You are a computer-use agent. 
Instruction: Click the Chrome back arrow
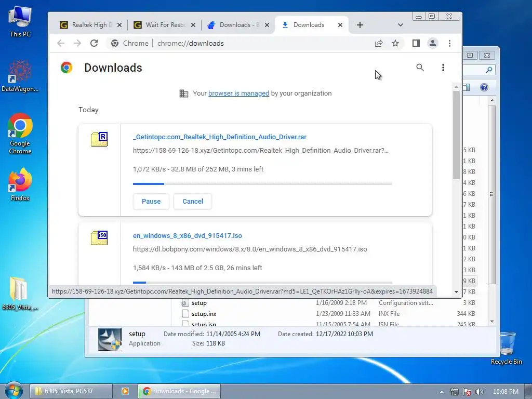tap(61, 43)
